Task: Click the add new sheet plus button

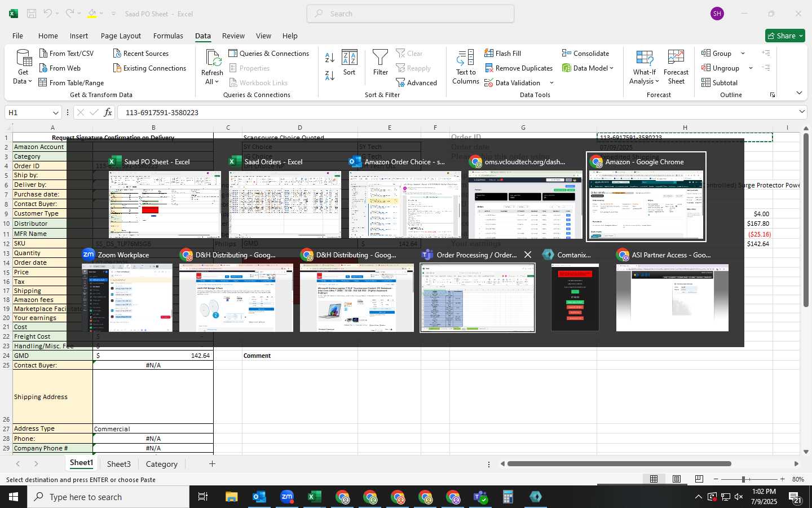Action: pyautogui.click(x=212, y=463)
